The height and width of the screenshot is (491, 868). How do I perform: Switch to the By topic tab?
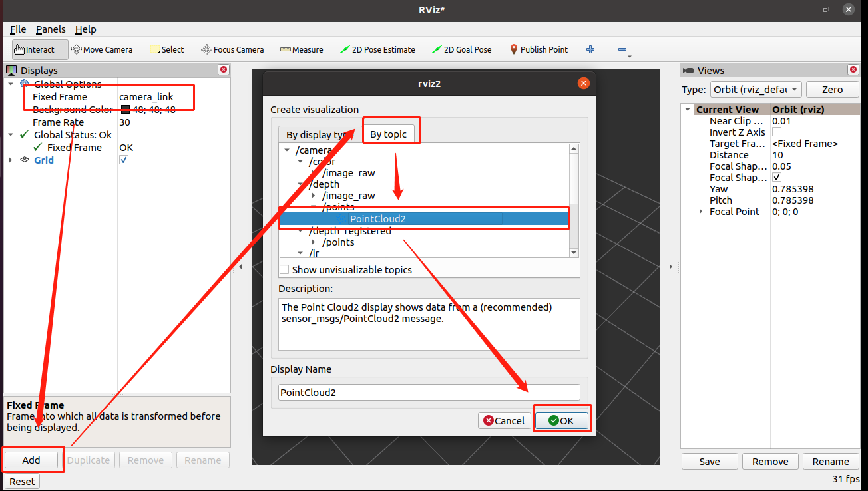388,134
